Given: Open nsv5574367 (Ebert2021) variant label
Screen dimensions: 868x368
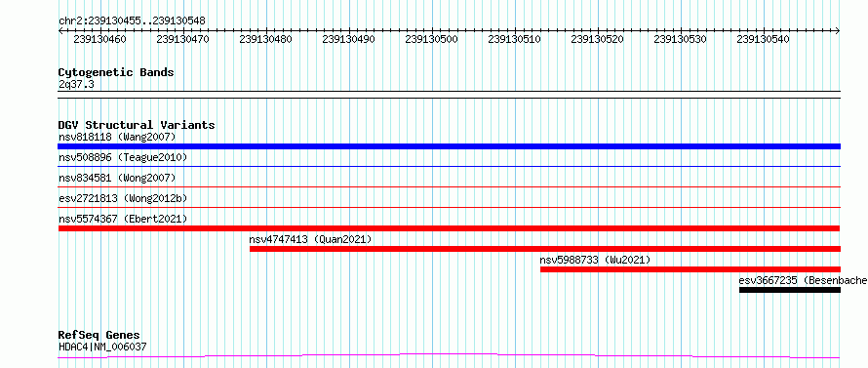Looking at the screenshot, I should [123, 219].
